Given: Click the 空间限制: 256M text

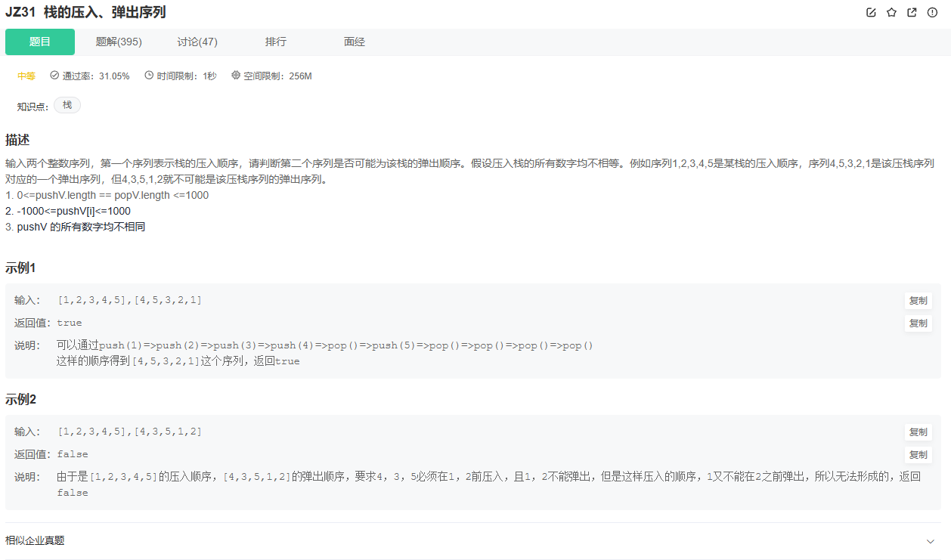Looking at the screenshot, I should pos(277,76).
